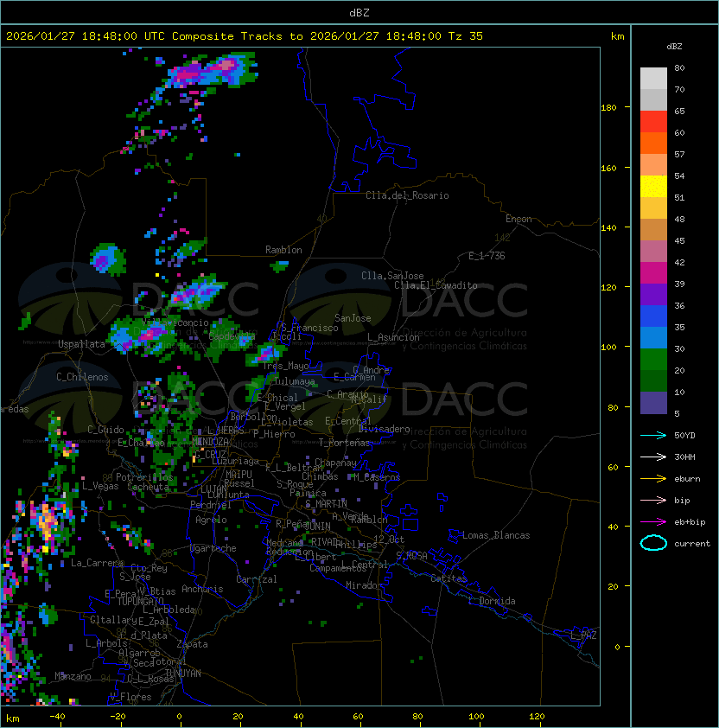Click the 'Clla.del_Rosario' map label
This screenshot has width=719, height=728.
pos(407,195)
